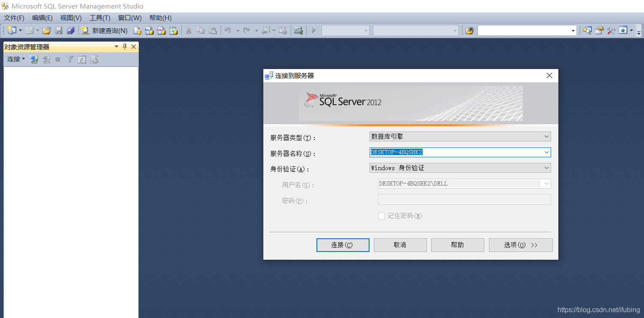Open the Undo history dropdown arrow

(x=238, y=30)
